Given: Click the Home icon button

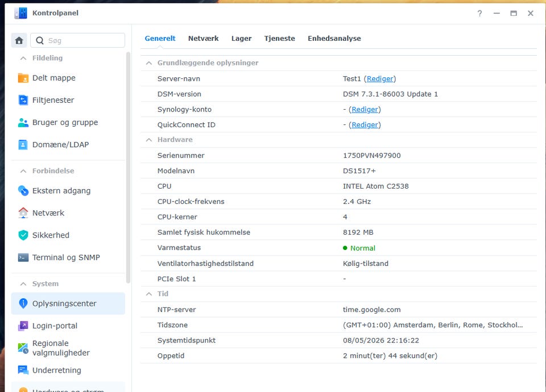Looking at the screenshot, I should (x=19, y=40).
